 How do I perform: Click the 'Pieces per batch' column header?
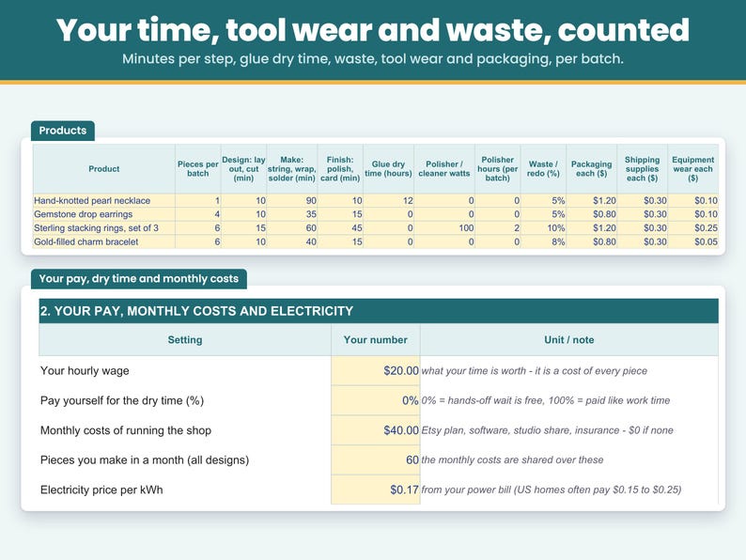[x=198, y=169]
